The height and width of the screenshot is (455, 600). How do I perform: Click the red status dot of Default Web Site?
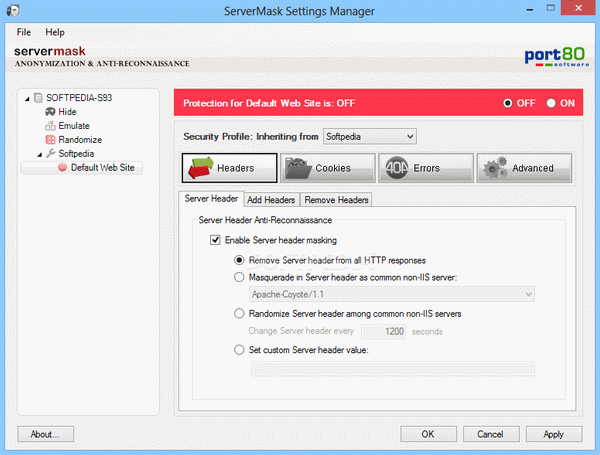pyautogui.click(x=63, y=167)
